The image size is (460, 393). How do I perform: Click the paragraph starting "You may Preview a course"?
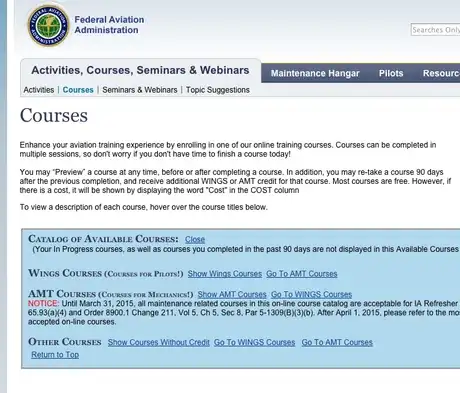click(235, 181)
